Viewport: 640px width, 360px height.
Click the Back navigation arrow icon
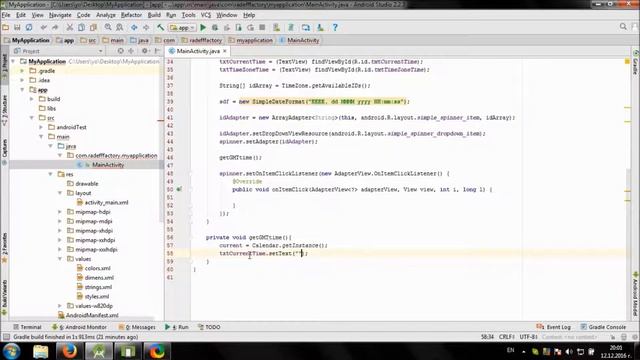pos(134,27)
